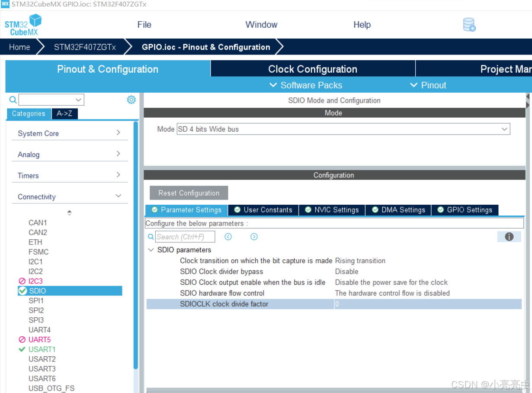
Task: Expand the Analog category
Action: point(69,155)
